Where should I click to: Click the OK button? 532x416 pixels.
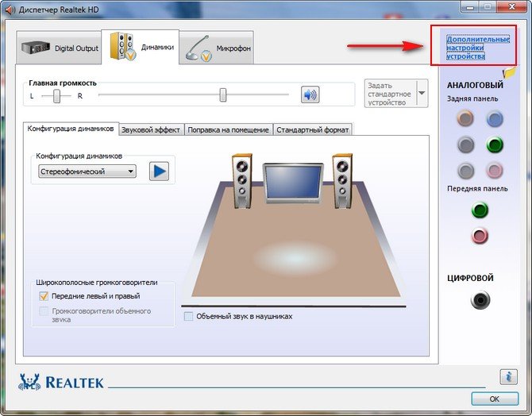pos(495,399)
